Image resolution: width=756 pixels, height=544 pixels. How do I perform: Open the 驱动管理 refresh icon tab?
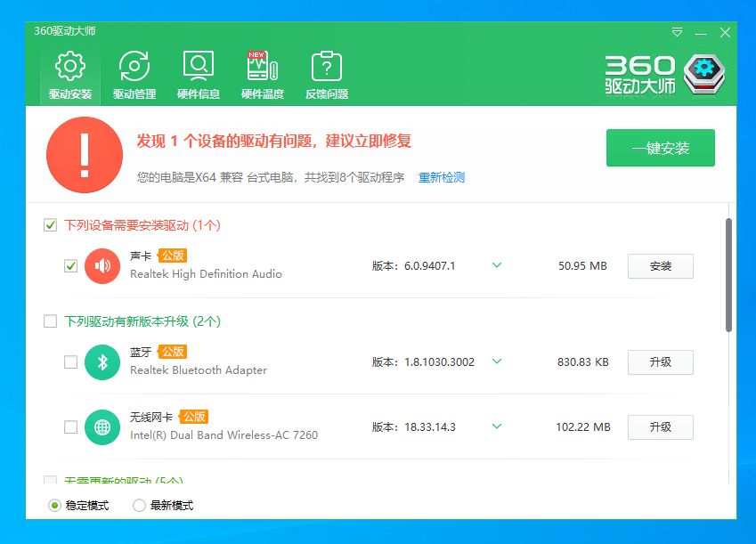134,75
